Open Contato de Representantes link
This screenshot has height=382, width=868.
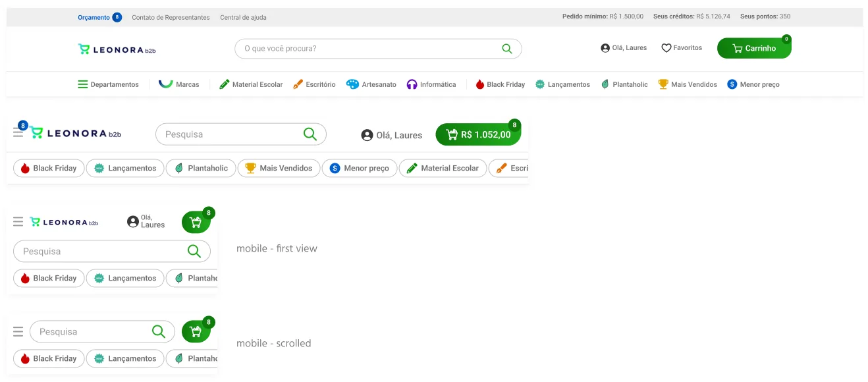171,18
